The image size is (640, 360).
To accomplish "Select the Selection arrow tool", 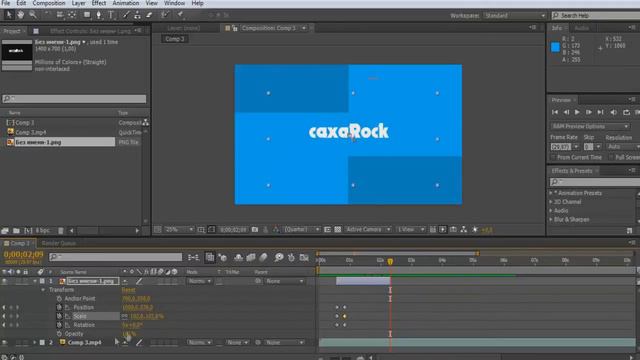I will [9, 15].
